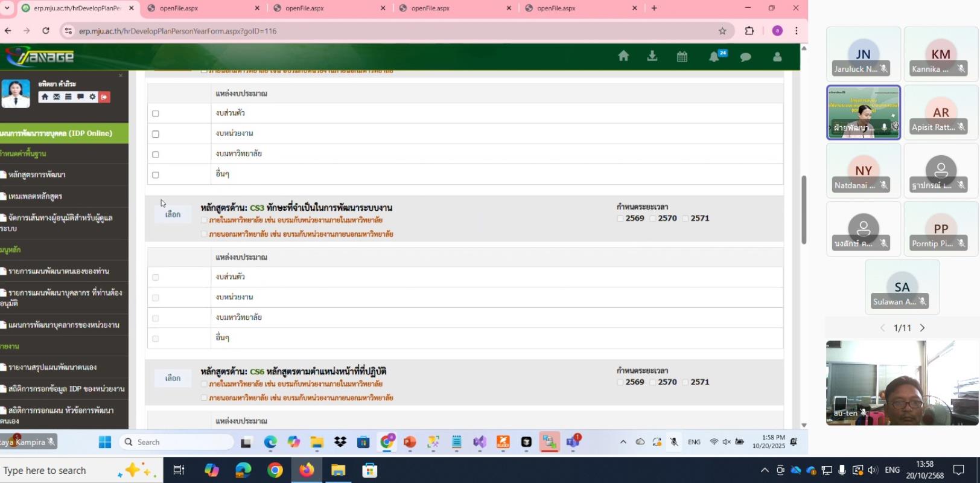Tick the 2570 year box for CS6

pos(653,382)
